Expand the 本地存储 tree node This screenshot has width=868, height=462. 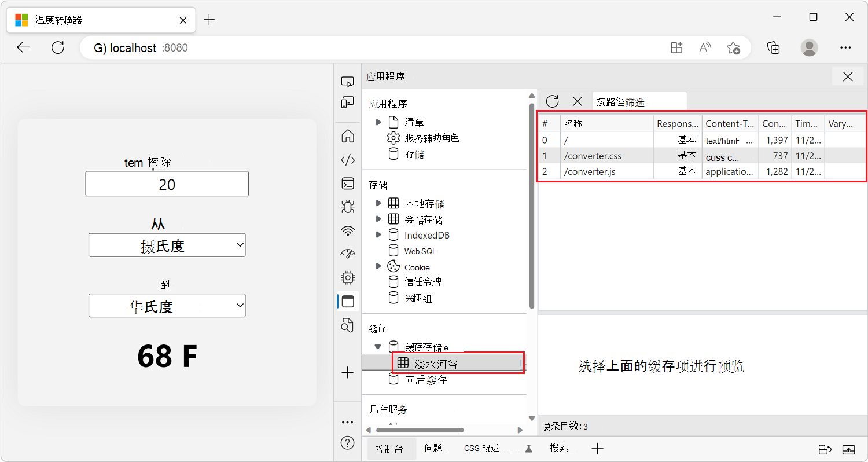[378, 203]
